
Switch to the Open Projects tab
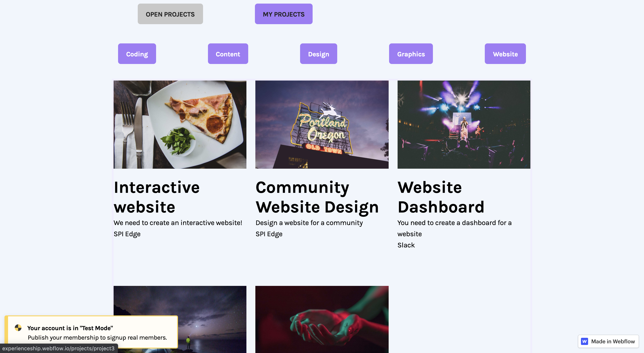170,14
